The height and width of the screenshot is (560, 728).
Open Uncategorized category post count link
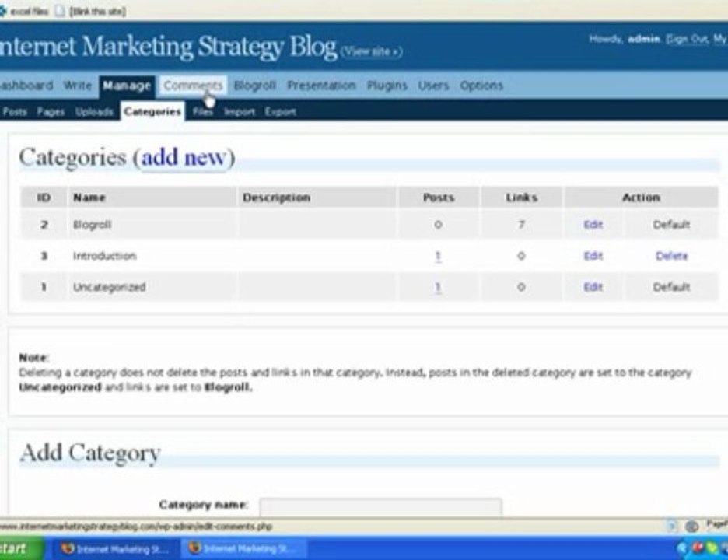438,287
